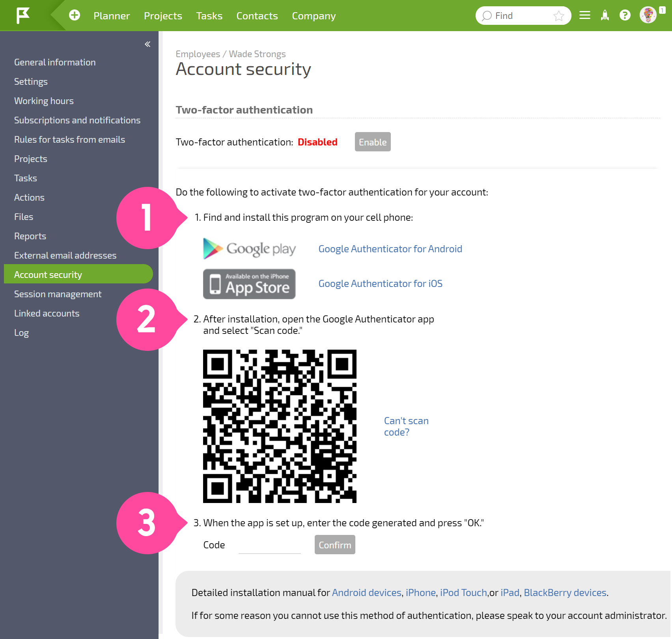Select Projects in sidebar
This screenshot has width=672, height=639.
click(x=31, y=159)
